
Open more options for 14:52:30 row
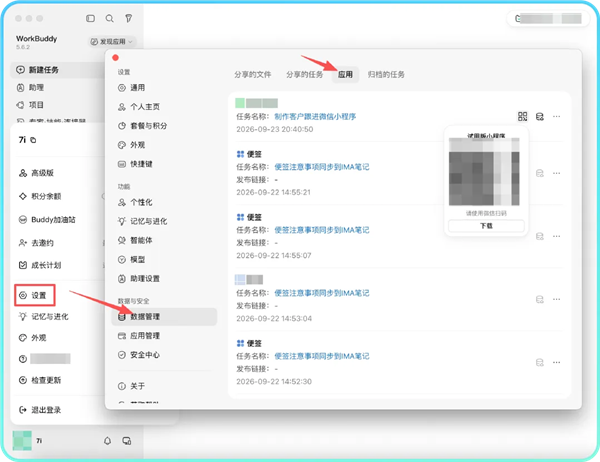pyautogui.click(x=557, y=362)
